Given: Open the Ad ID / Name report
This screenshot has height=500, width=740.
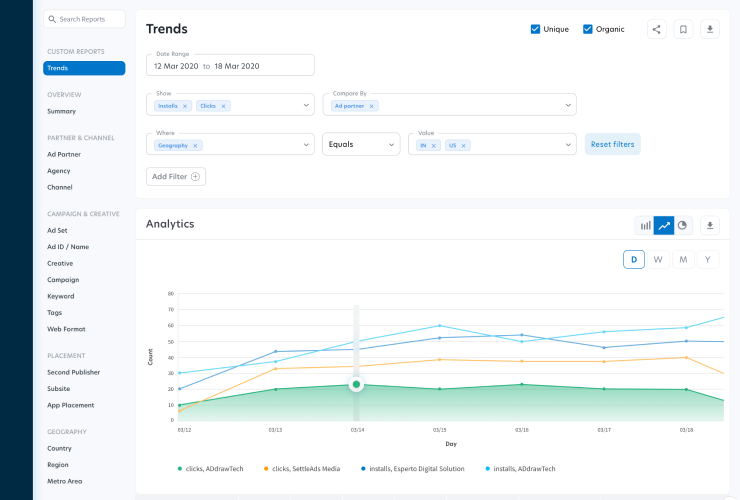Looking at the screenshot, I should (68, 247).
